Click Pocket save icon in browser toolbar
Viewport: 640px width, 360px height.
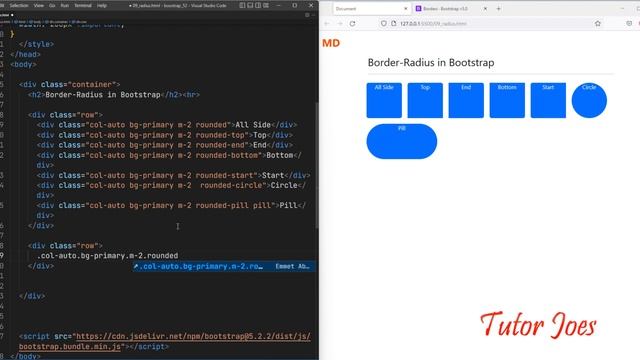(x=629, y=24)
